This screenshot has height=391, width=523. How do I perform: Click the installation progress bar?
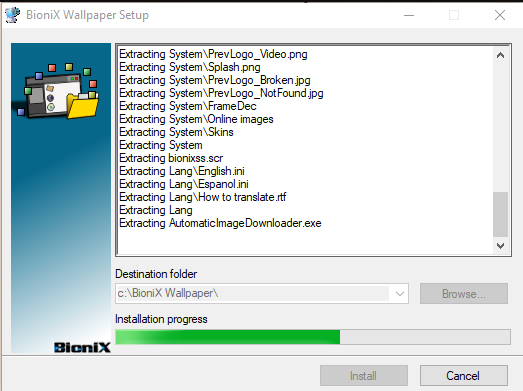[313, 337]
